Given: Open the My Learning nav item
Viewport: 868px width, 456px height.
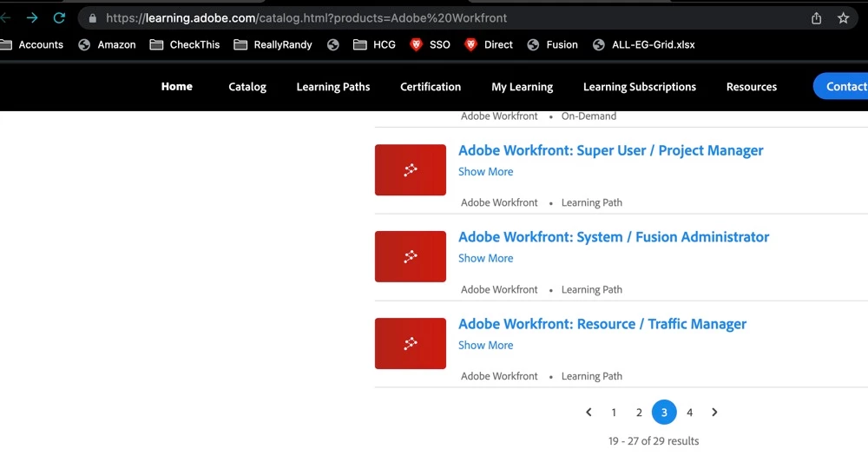Looking at the screenshot, I should click(522, 87).
